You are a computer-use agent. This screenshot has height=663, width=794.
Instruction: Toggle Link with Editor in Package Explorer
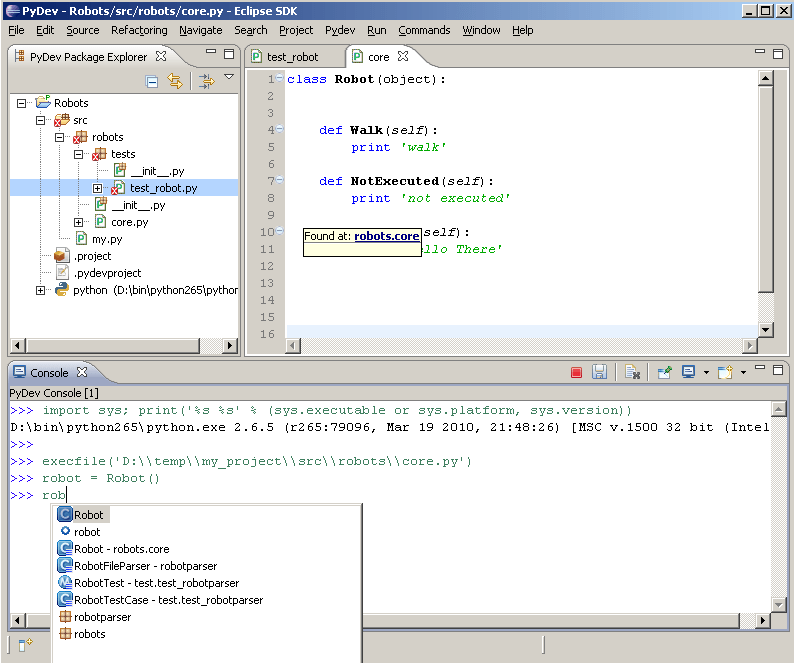175,81
